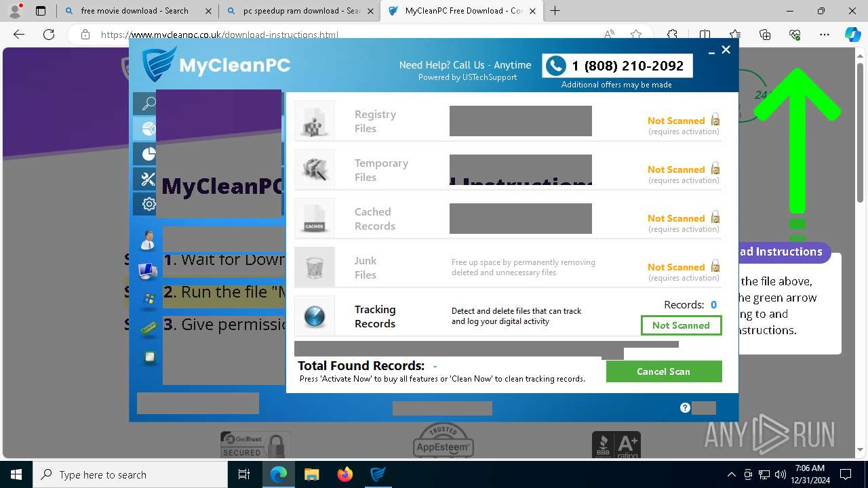Open Edge browser extensions puzzle icon
868x488 pixels.
click(x=672, y=35)
